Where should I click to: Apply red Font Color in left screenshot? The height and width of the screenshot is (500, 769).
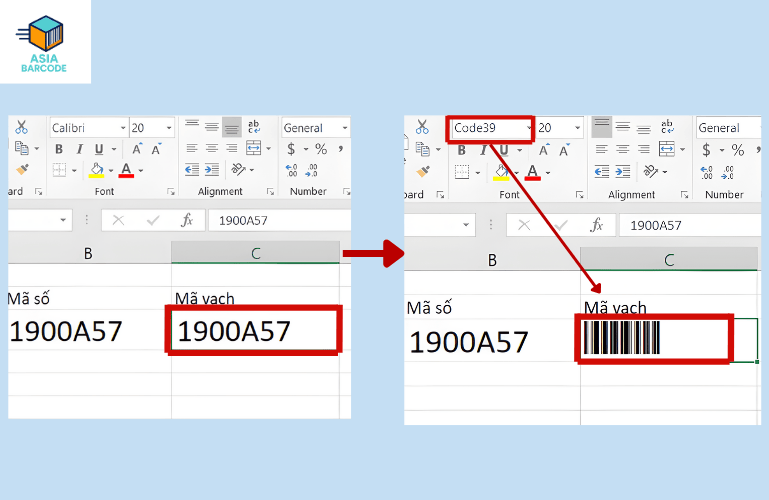click(x=126, y=170)
